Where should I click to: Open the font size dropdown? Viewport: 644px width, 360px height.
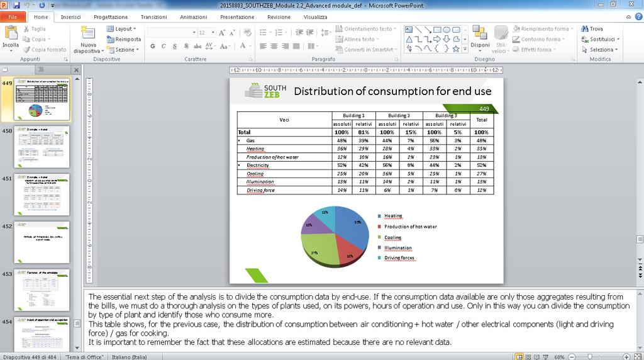point(213,33)
